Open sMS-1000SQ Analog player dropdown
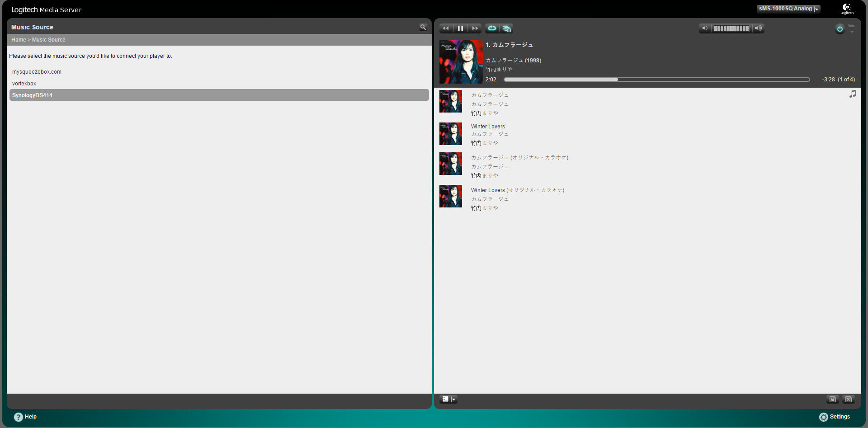Viewport: 868px width, 428px height. [x=788, y=9]
